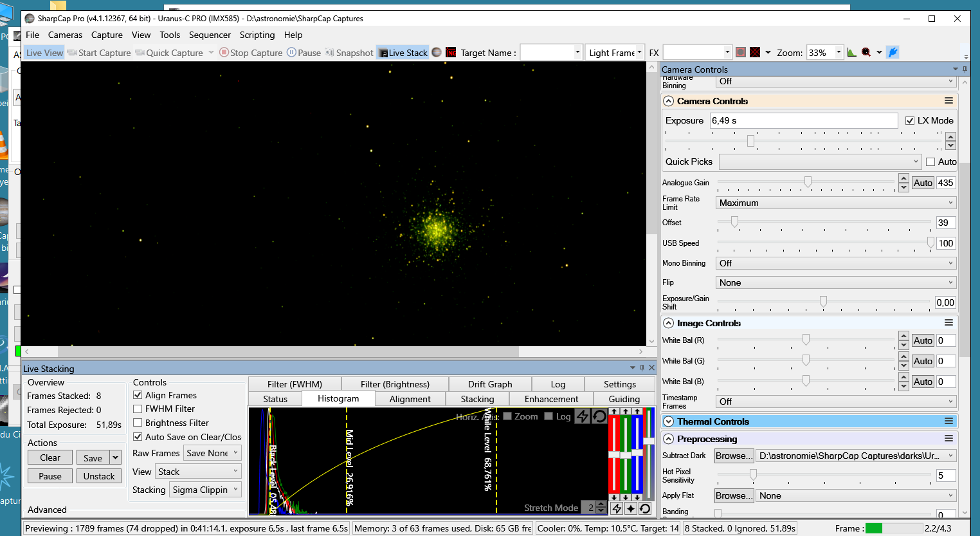
Task: Click the reset stretch icon beside Log checkbox
Action: pyautogui.click(x=599, y=416)
